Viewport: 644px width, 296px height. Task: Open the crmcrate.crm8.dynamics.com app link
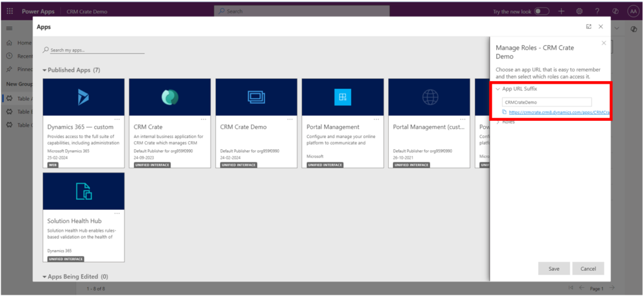558,112
